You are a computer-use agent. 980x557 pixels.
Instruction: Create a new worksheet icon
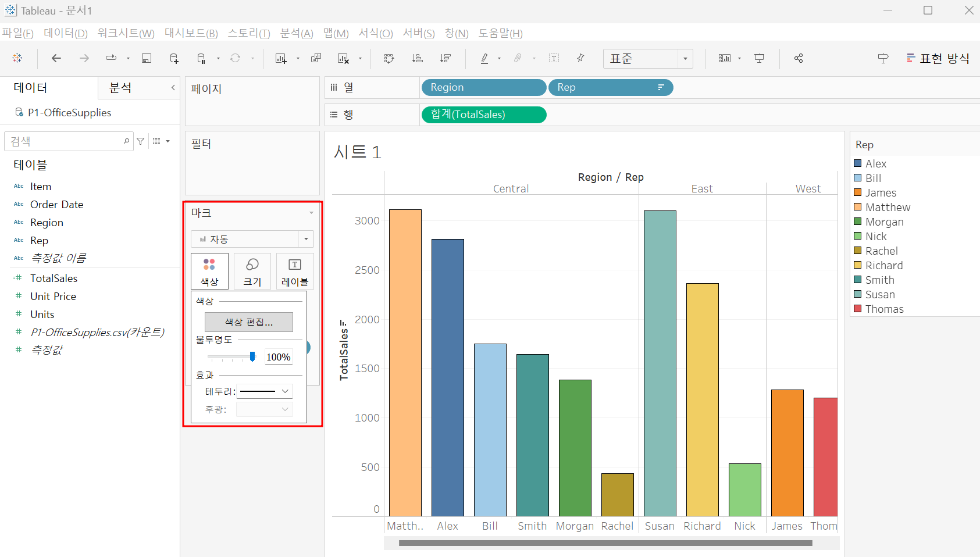tap(281, 58)
